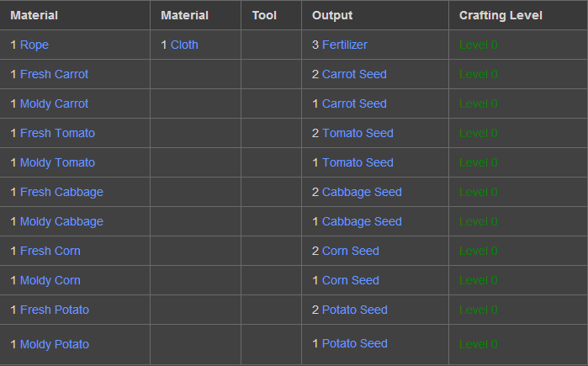Open the Moldy Carrot link
This screenshot has width=588, height=366.
[x=54, y=103]
